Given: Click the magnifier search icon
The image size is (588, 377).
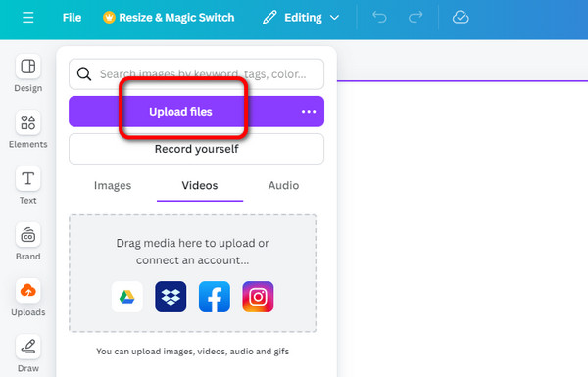Looking at the screenshot, I should pyautogui.click(x=84, y=74).
